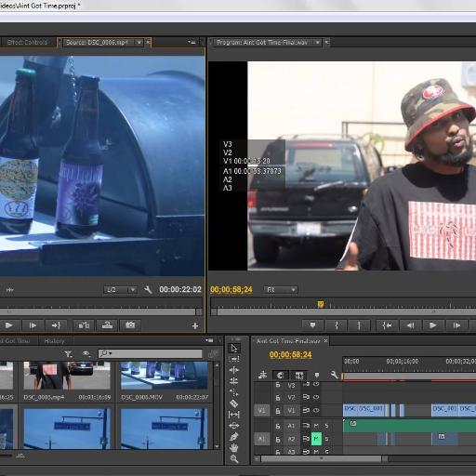Mark In point in Program monitor
Screen dimensions: 476x476
pyautogui.click(x=337, y=325)
